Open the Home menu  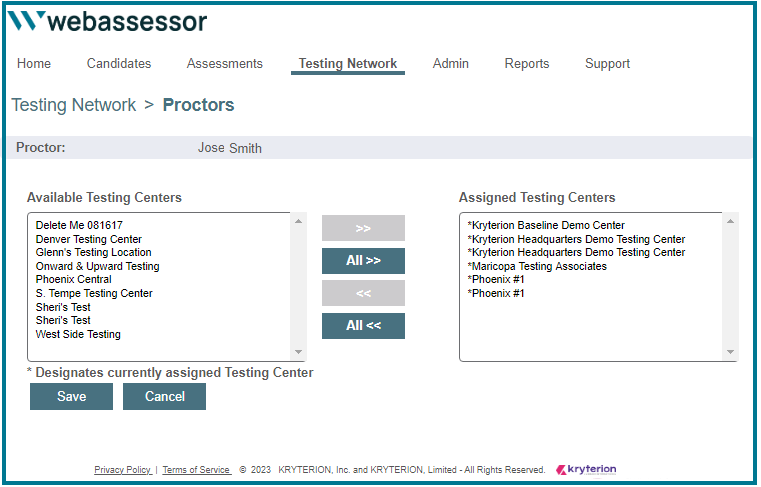point(34,64)
